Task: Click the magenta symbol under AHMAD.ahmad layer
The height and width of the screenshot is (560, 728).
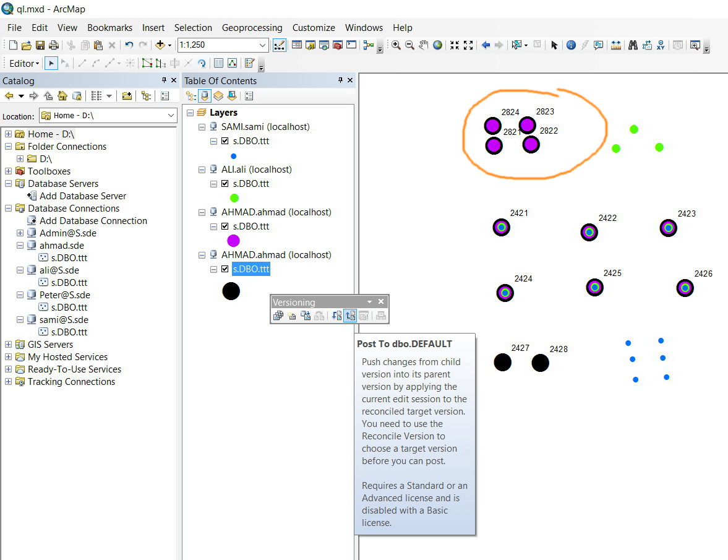Action: click(x=234, y=241)
